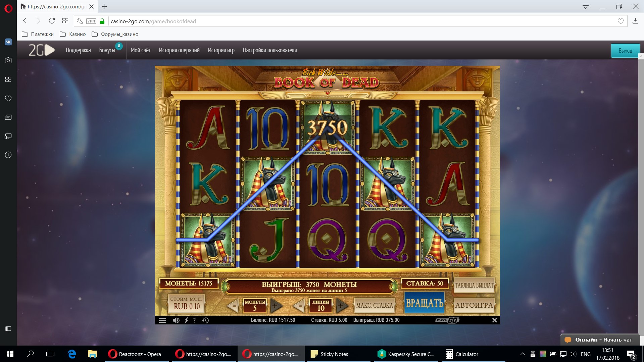Show hidden tray icons chevron
This screenshot has width=644, height=362.
[x=523, y=354]
